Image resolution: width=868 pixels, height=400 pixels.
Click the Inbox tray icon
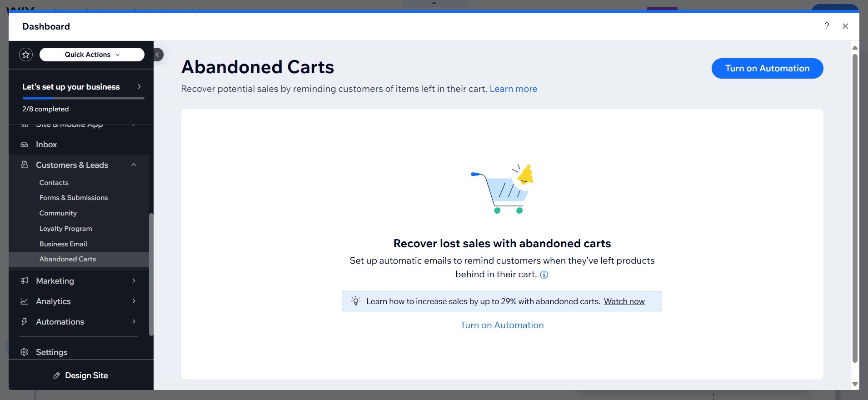pyautogui.click(x=25, y=145)
